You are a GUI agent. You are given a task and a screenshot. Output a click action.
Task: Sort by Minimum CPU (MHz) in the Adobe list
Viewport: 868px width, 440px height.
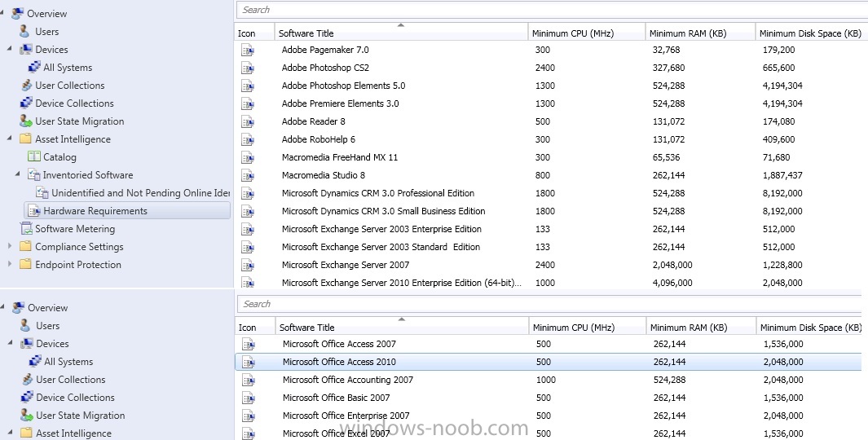pos(587,33)
